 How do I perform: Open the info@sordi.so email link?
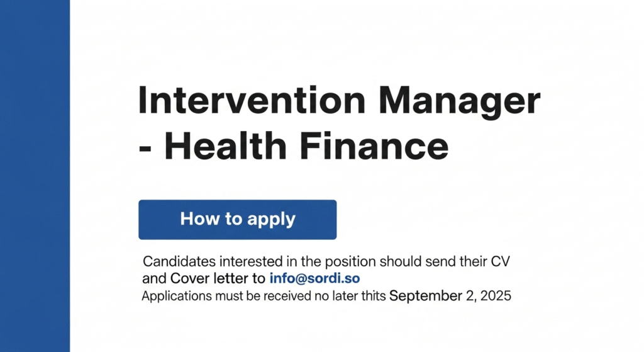click(314, 278)
